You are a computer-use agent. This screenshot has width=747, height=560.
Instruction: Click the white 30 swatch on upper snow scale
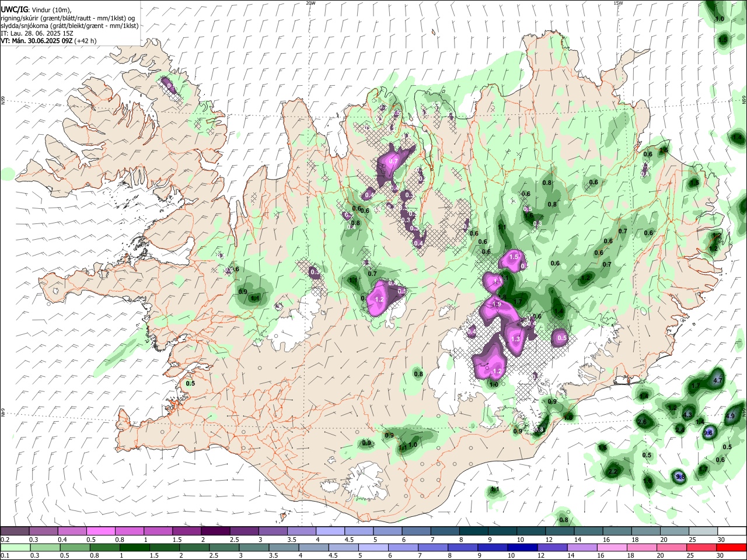pyautogui.click(x=732, y=531)
